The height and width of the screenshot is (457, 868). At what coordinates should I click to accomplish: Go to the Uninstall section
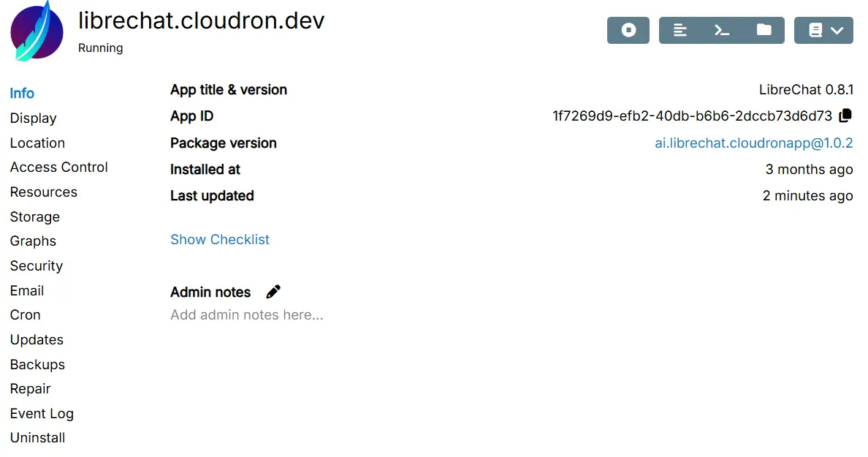(37, 437)
